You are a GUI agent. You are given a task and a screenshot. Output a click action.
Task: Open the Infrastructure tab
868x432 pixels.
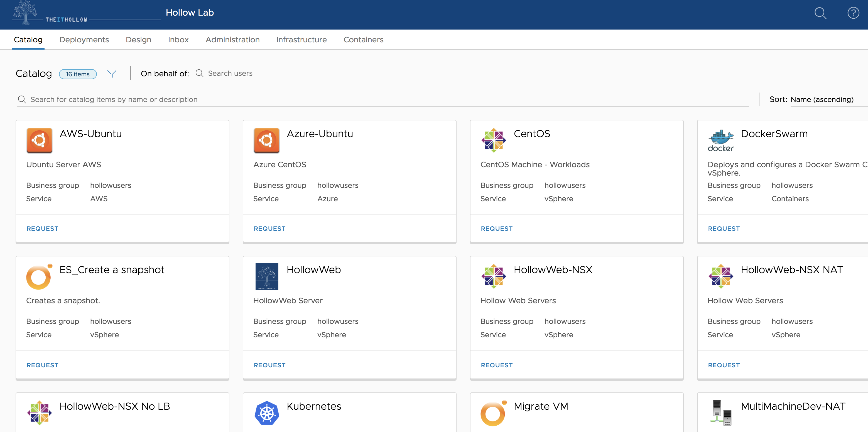(x=301, y=40)
